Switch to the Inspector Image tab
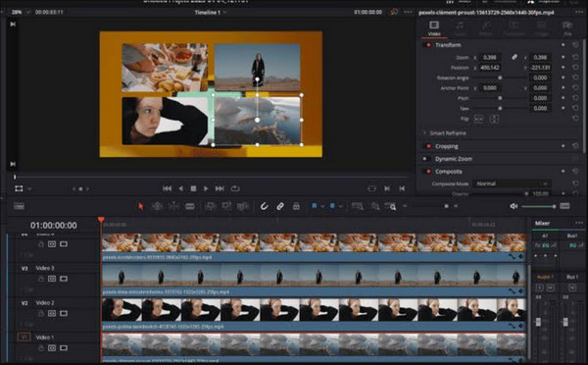 (x=541, y=28)
